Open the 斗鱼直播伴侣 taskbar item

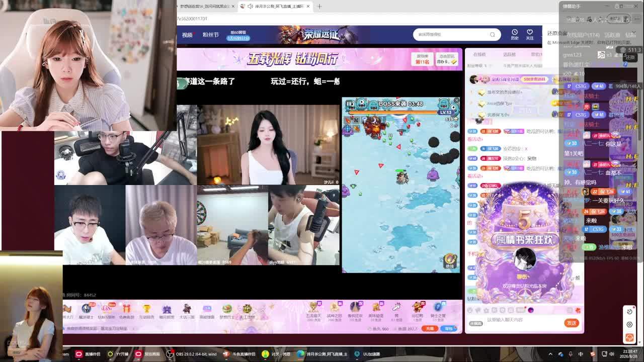(239, 354)
